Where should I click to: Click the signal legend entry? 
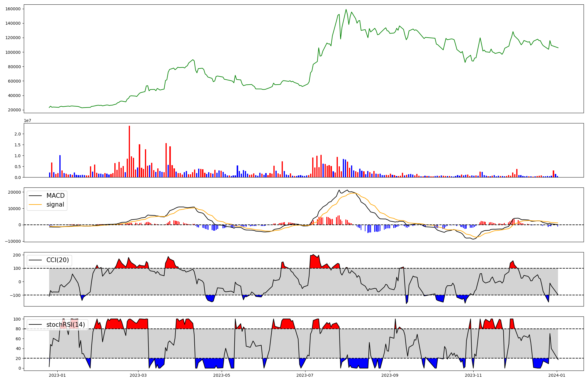click(x=55, y=205)
